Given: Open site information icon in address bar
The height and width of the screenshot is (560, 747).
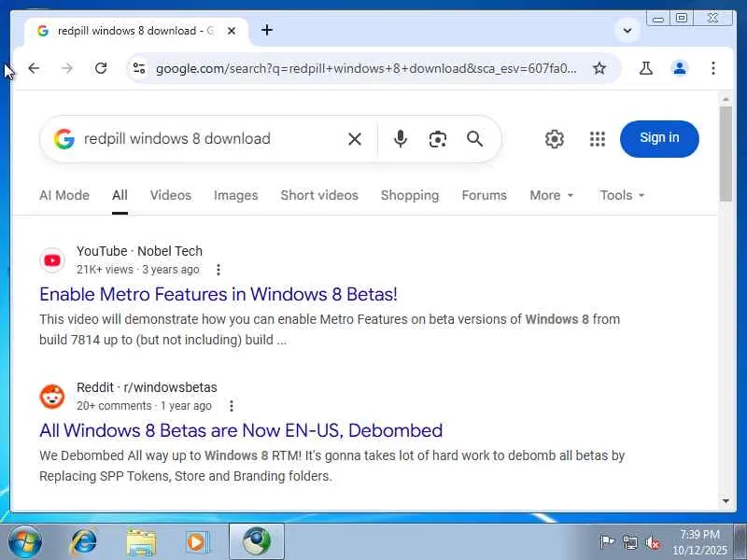Looking at the screenshot, I should (139, 68).
